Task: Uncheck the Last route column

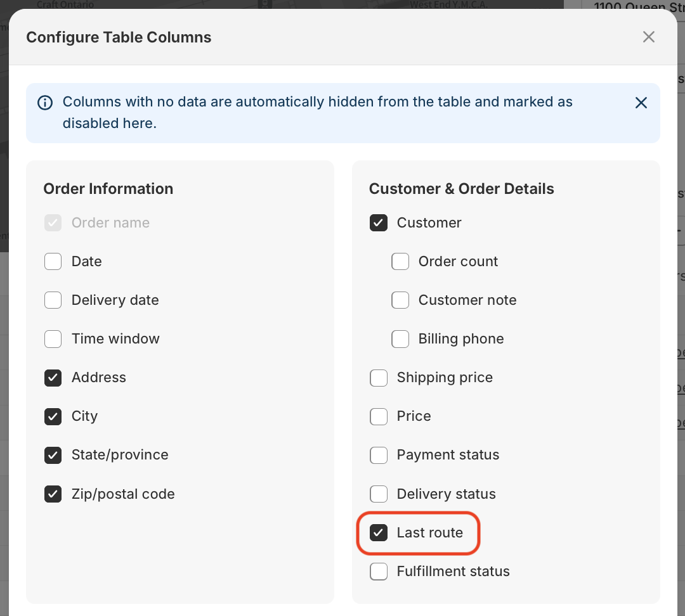Action: 378,532
